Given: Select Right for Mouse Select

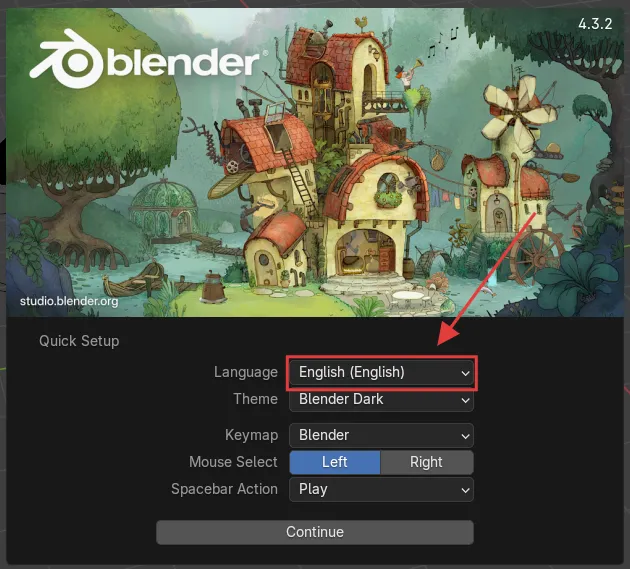Looking at the screenshot, I should pyautogui.click(x=427, y=462).
